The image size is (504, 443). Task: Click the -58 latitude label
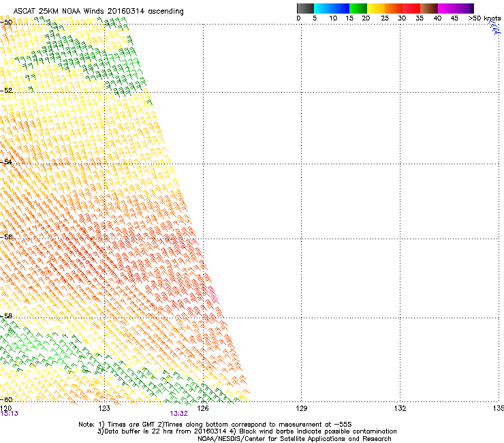click(x=6, y=316)
